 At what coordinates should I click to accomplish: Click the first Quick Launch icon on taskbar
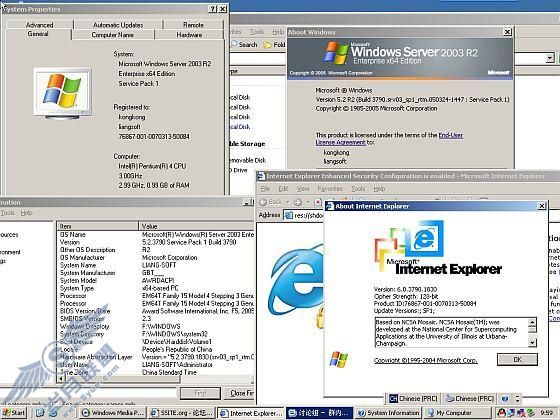coord(40,413)
